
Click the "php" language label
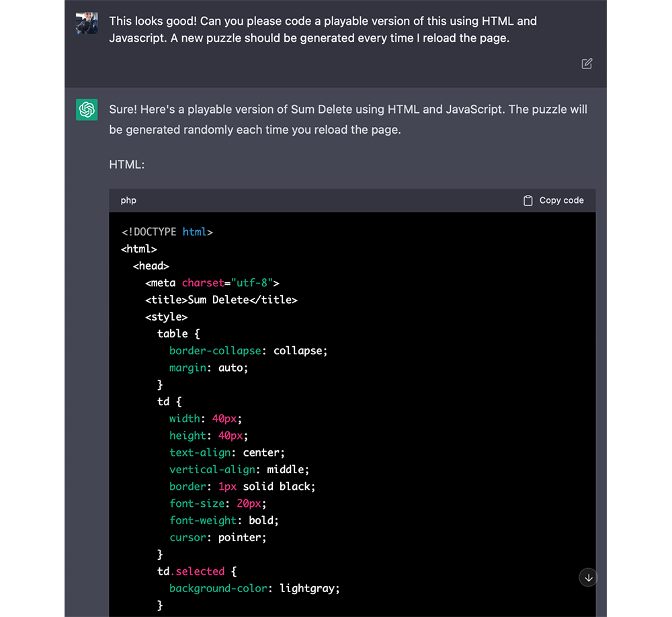[128, 200]
